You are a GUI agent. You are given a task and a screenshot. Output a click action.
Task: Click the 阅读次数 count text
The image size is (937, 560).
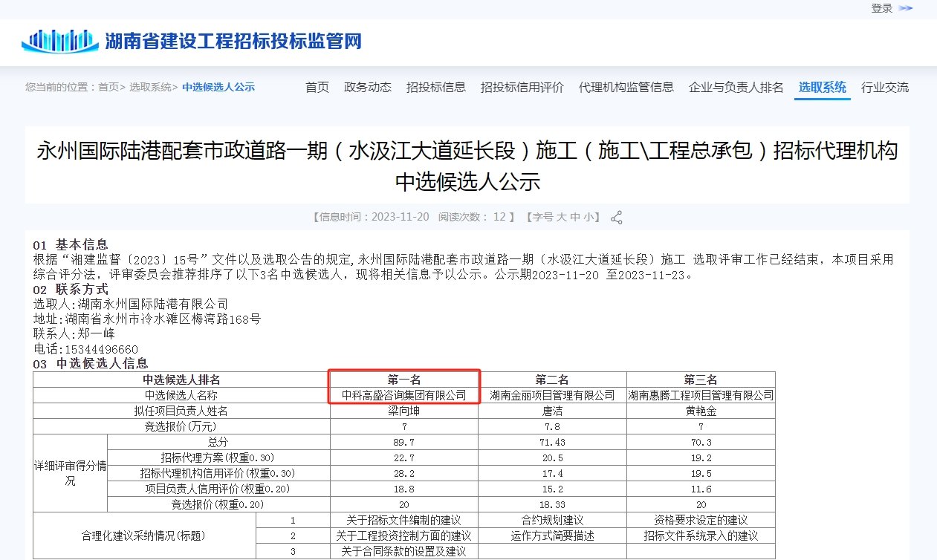click(x=473, y=217)
